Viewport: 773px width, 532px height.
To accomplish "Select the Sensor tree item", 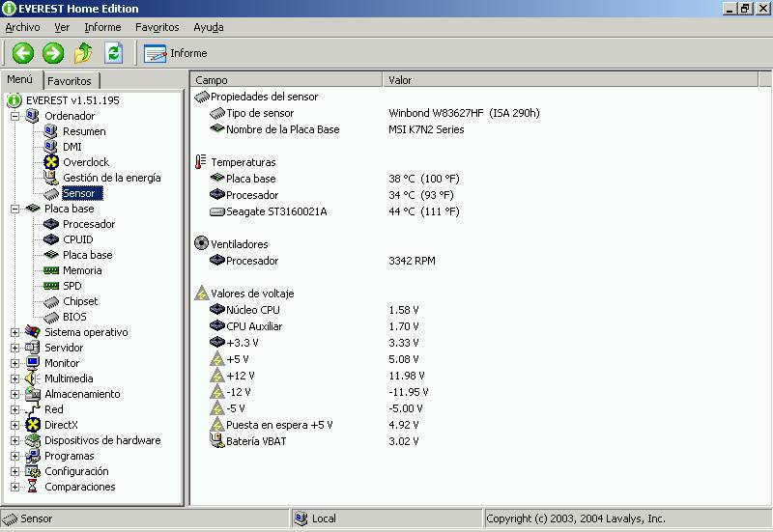I will point(82,193).
